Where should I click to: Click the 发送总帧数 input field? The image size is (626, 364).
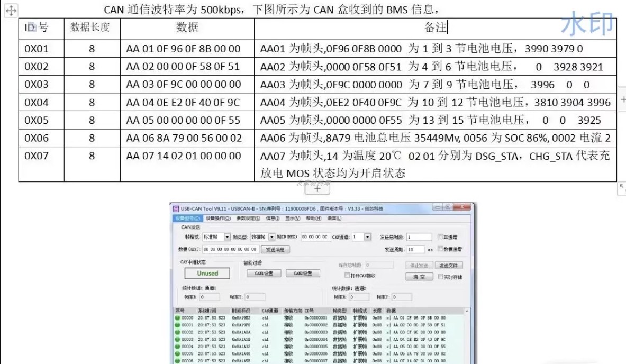(419, 237)
